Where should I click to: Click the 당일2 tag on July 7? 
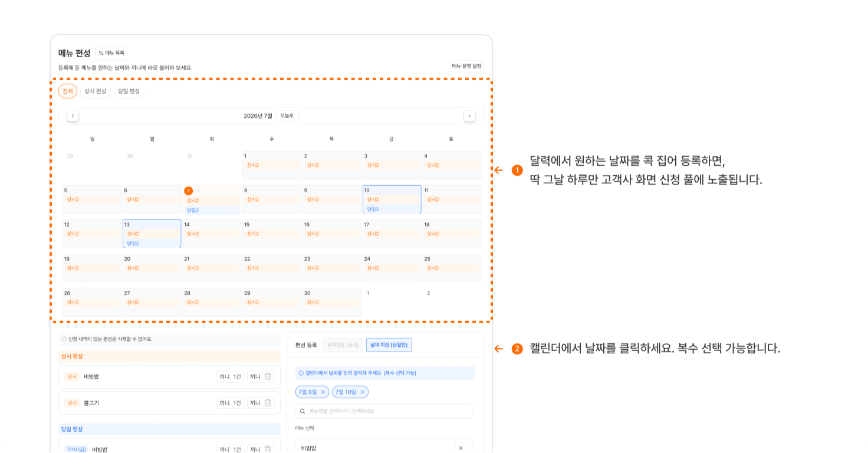click(212, 210)
